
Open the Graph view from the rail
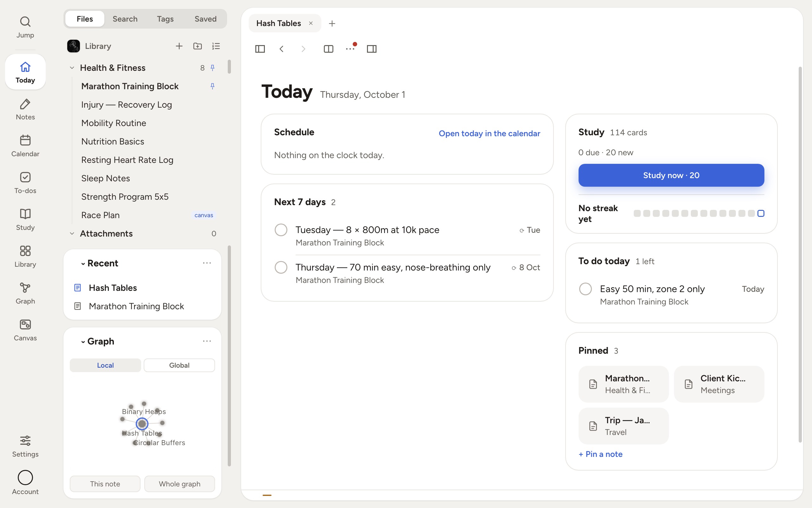pyautogui.click(x=25, y=293)
